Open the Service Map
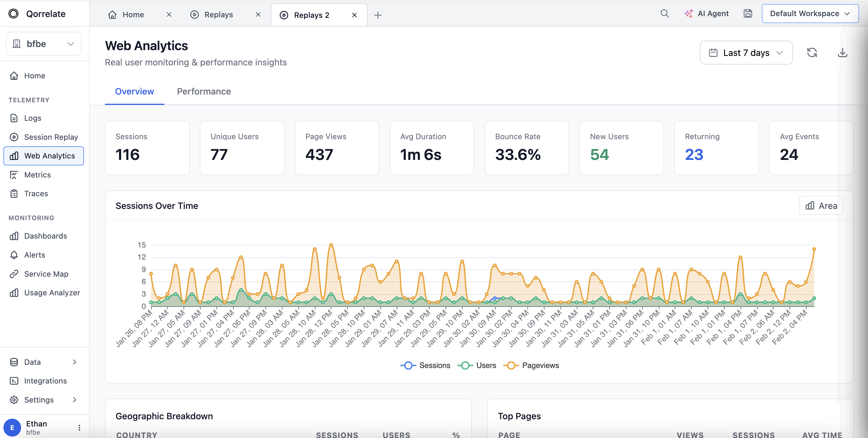This screenshot has height=438, width=868. [x=46, y=274]
